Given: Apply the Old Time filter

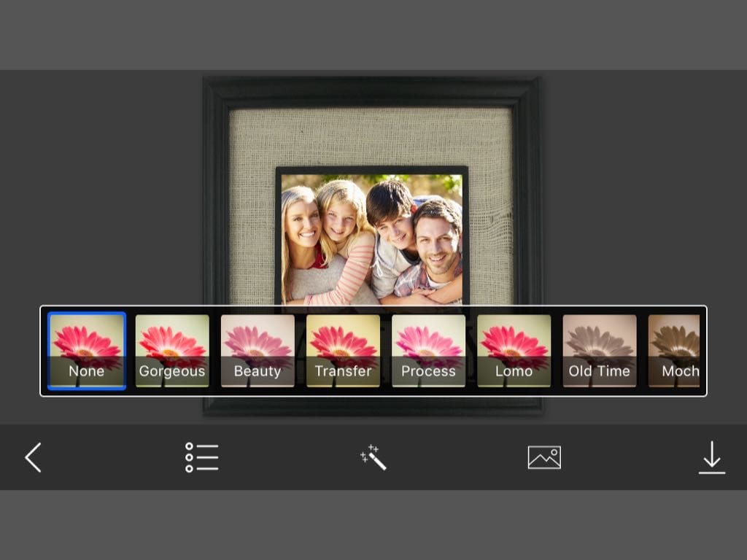Looking at the screenshot, I should tap(600, 351).
